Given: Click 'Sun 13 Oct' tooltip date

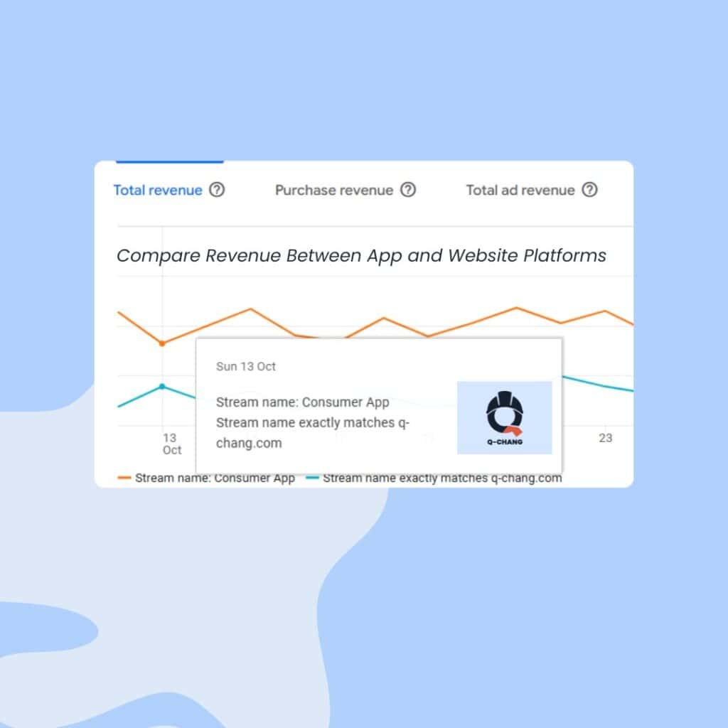Looking at the screenshot, I should pyautogui.click(x=245, y=366).
